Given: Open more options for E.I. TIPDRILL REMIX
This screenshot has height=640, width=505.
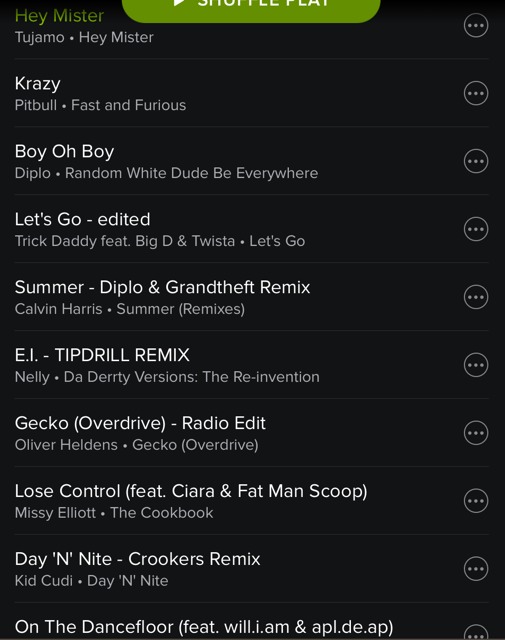Looking at the screenshot, I should coord(476,365).
